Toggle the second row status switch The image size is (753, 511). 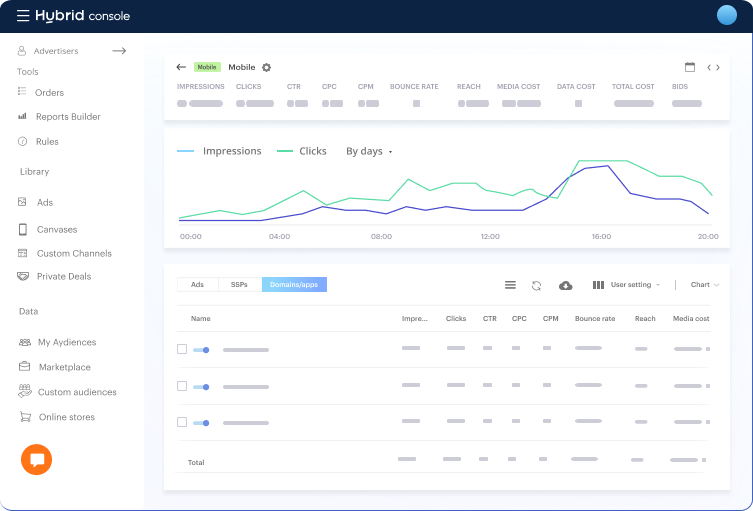[201, 387]
